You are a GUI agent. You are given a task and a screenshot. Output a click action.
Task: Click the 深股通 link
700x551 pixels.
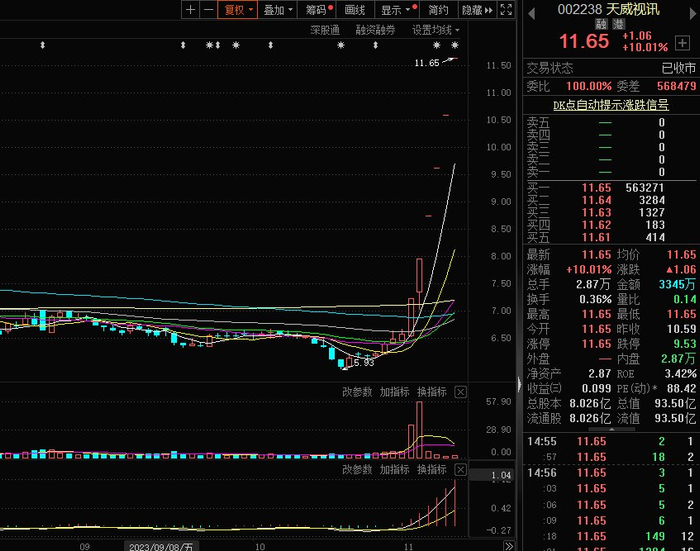tap(325, 30)
